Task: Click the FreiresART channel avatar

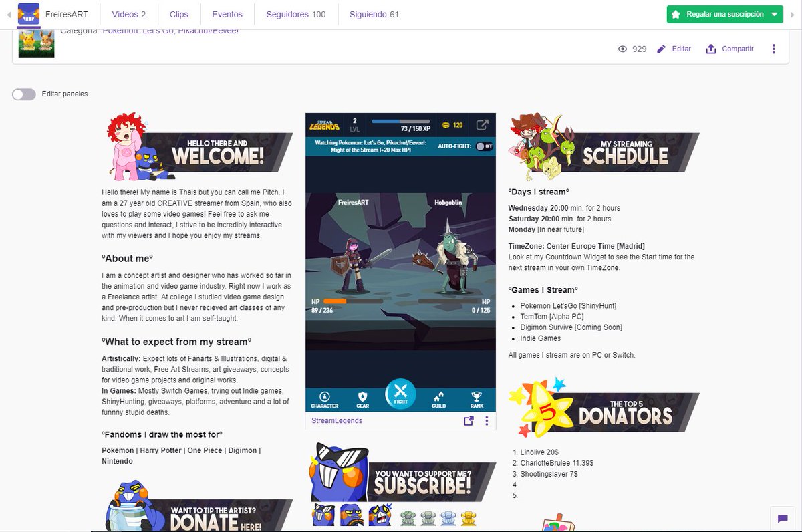Action: (28, 14)
